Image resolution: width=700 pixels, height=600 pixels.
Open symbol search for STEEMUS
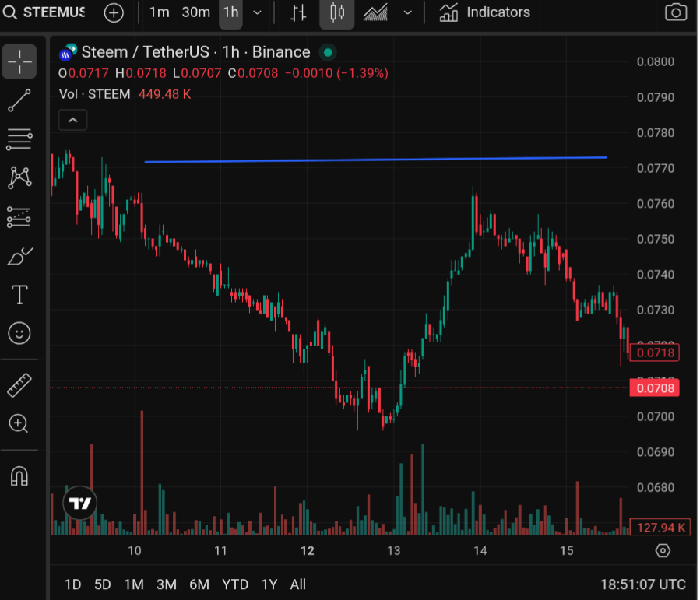tap(44, 12)
